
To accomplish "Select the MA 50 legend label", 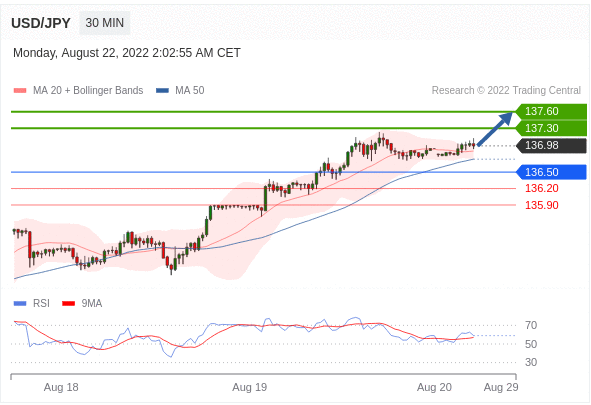I will pyautogui.click(x=190, y=90).
